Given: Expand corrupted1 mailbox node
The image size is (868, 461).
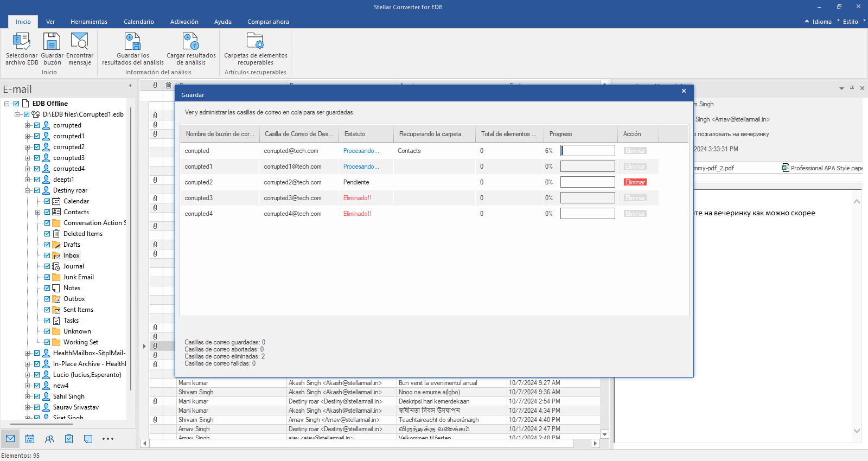Looking at the screenshot, I should (28, 136).
